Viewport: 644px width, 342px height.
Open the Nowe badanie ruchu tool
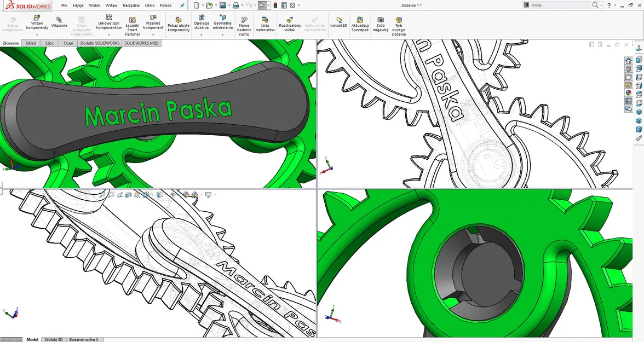click(x=244, y=23)
